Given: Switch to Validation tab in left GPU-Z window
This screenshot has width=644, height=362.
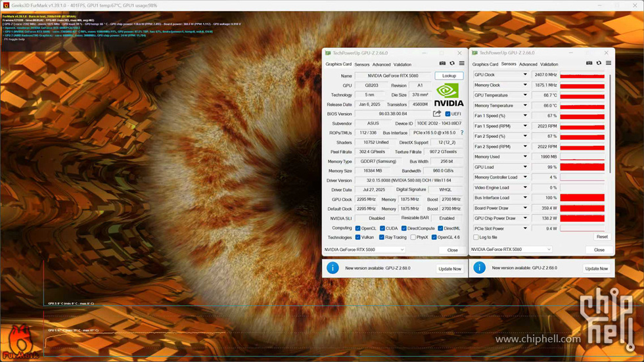Looking at the screenshot, I should coord(402,64).
